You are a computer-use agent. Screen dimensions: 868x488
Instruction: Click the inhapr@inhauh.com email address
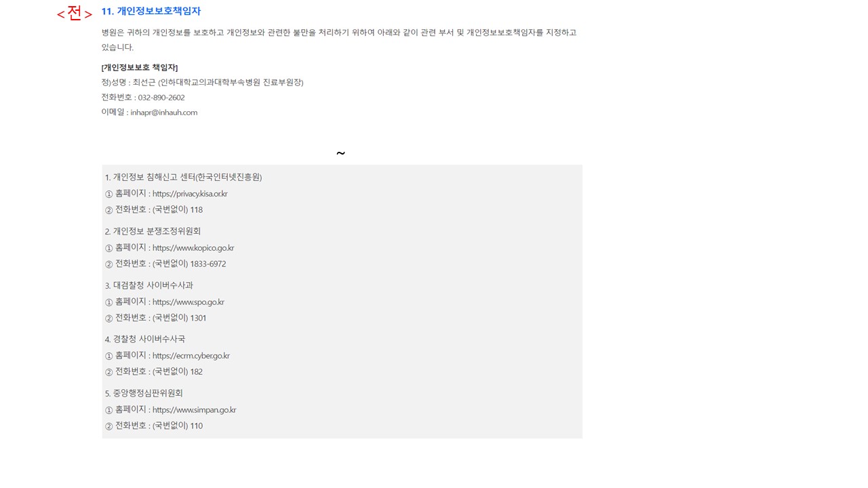coord(163,113)
